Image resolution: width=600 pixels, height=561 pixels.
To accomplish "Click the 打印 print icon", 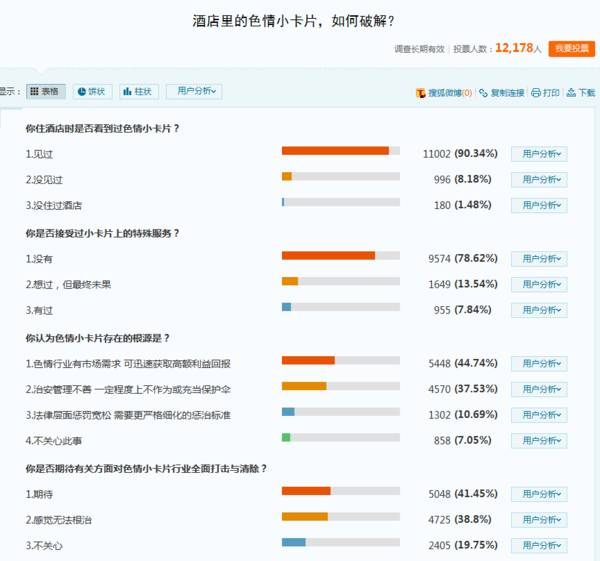I will click(536, 93).
